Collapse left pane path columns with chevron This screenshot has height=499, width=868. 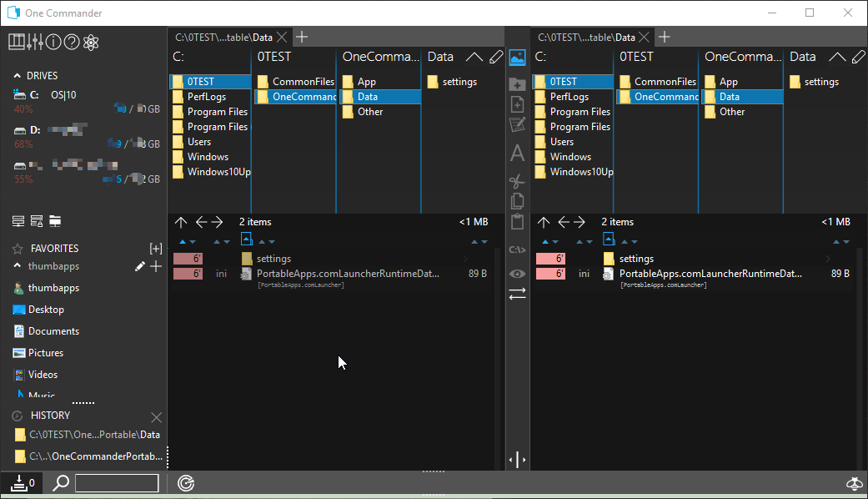click(474, 57)
